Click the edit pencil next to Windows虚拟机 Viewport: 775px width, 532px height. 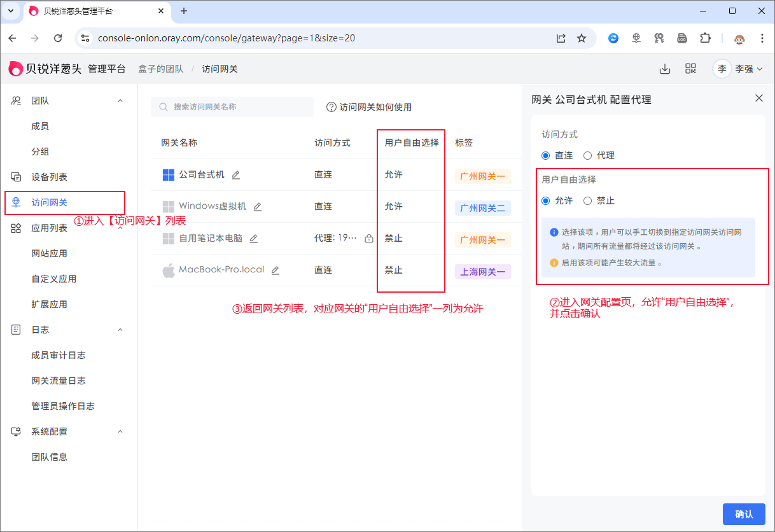pyautogui.click(x=258, y=207)
